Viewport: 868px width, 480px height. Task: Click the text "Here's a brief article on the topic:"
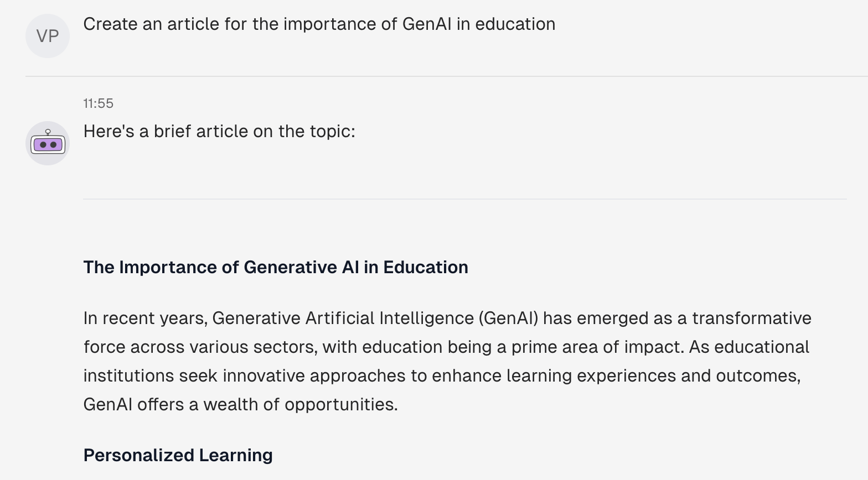pos(219,131)
